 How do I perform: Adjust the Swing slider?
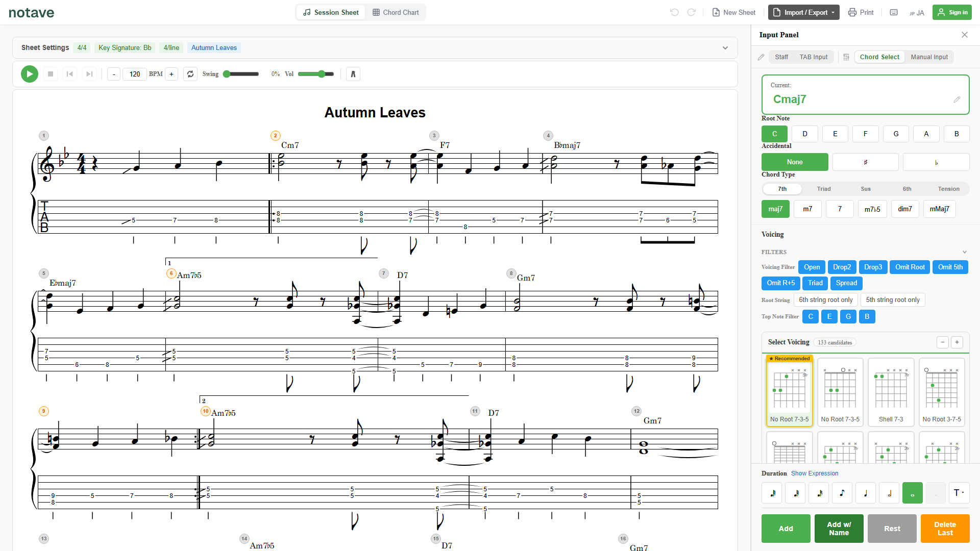pos(241,74)
